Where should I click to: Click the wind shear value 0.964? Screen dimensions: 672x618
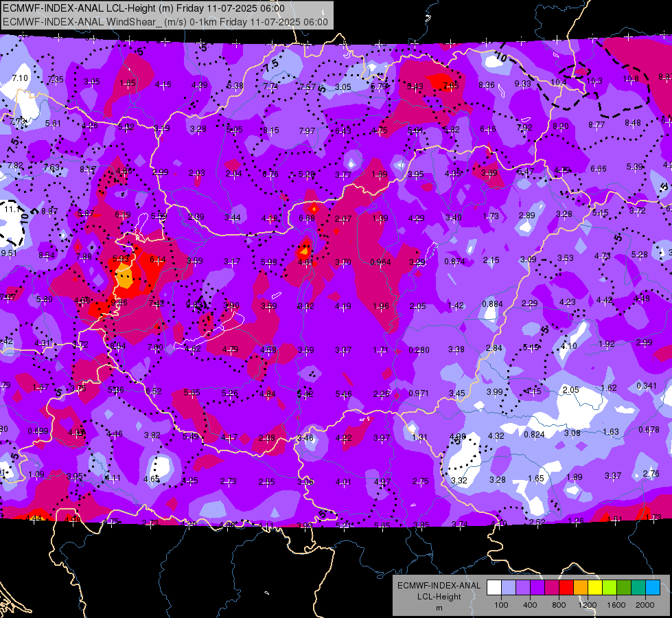pyautogui.click(x=380, y=262)
